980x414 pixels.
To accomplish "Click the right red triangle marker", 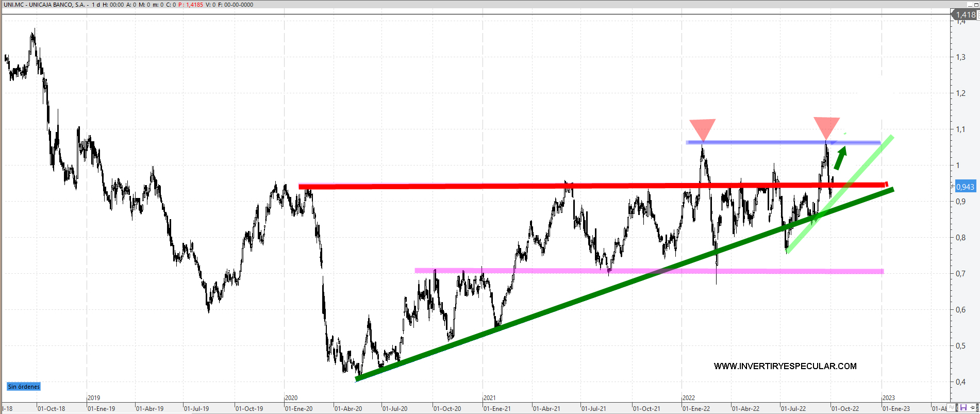I will pyautogui.click(x=826, y=126).
